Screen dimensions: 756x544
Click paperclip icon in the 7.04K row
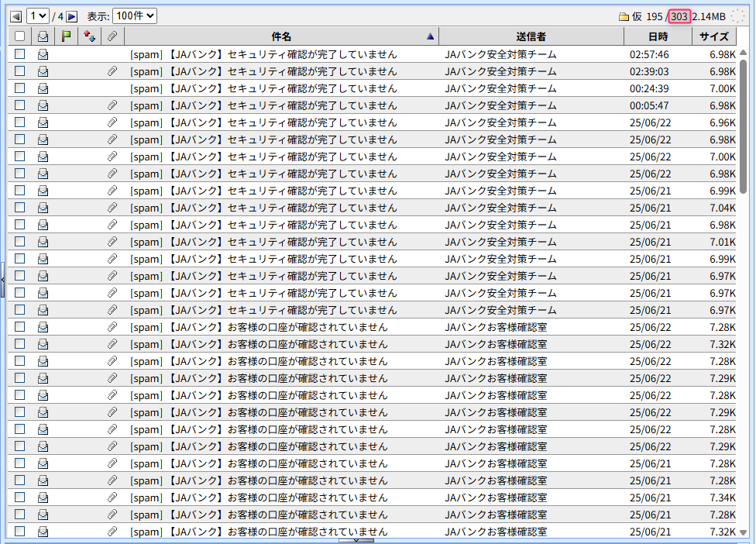pos(112,208)
